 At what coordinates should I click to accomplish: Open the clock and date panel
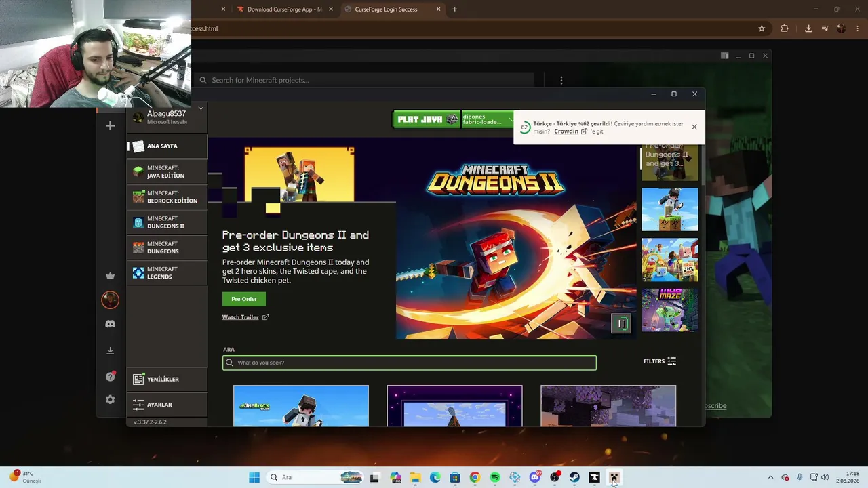point(848,477)
